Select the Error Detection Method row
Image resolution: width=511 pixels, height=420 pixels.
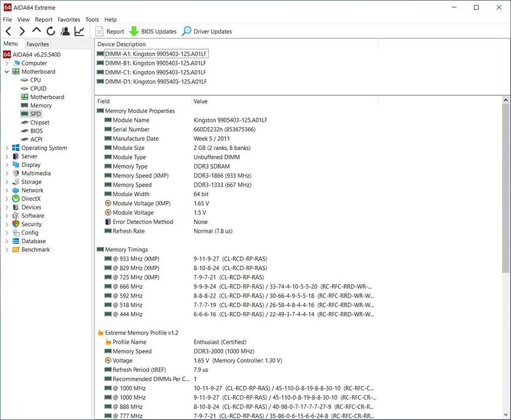pyautogui.click(x=237, y=222)
